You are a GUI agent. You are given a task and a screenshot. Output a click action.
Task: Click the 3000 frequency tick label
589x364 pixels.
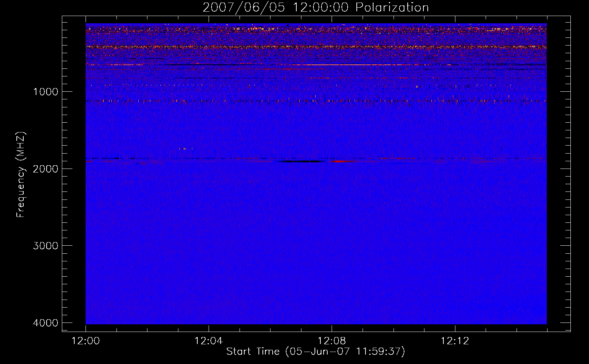pyautogui.click(x=46, y=246)
